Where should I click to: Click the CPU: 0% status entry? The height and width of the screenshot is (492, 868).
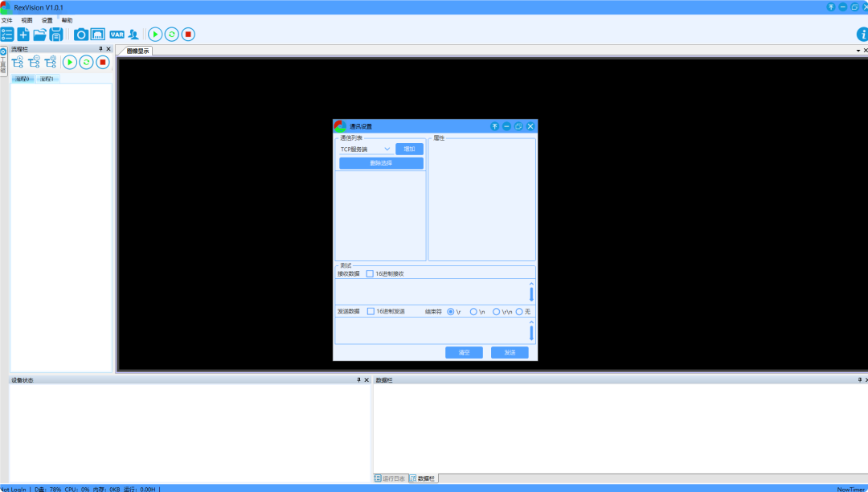click(x=77, y=490)
